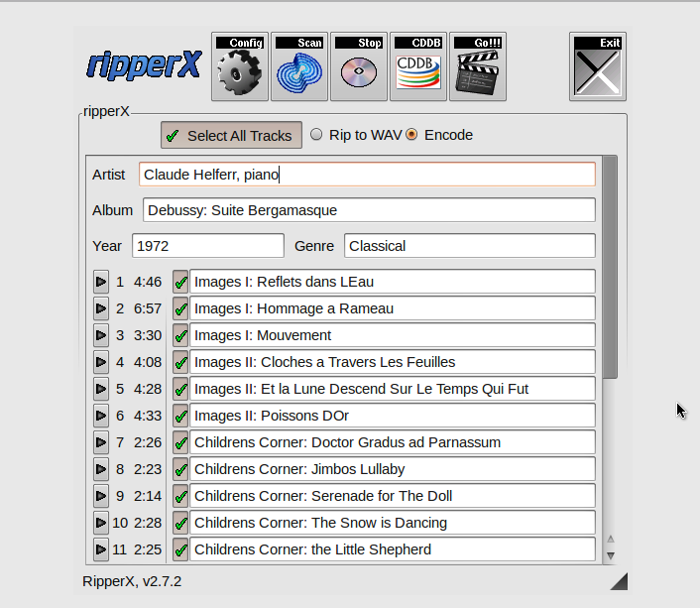Click the Year field showing 1972

[208, 246]
